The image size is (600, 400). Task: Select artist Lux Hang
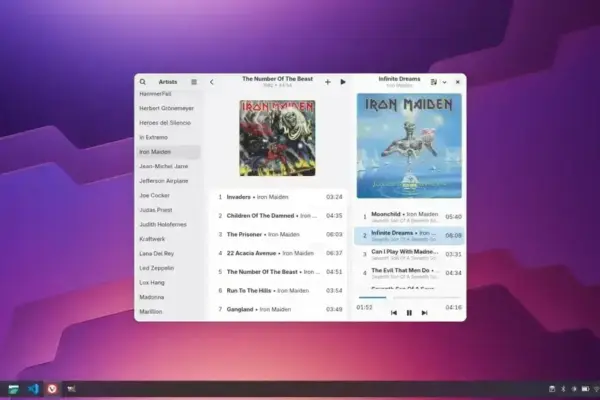[168, 283]
